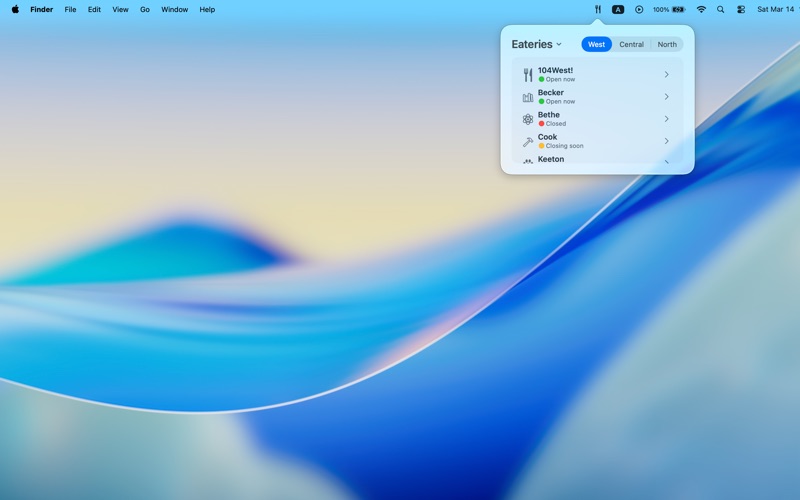Click the 100% battery percentage text
800x500 pixels.
coord(661,9)
